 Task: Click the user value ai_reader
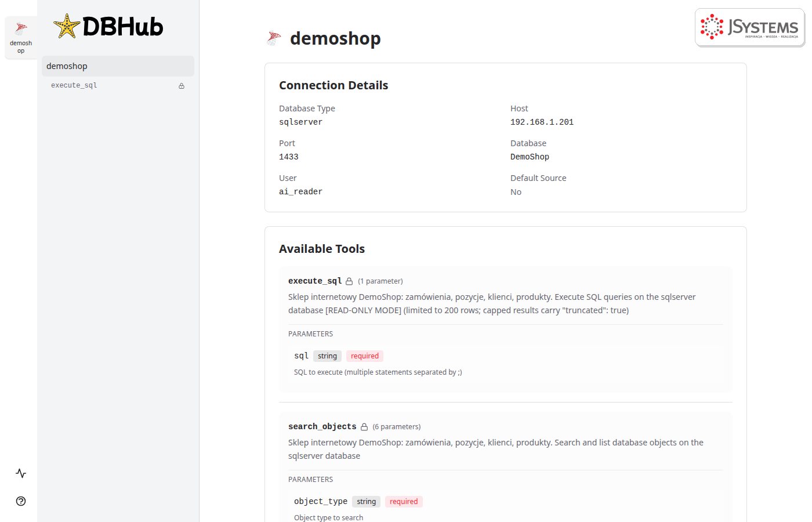tap(300, 192)
